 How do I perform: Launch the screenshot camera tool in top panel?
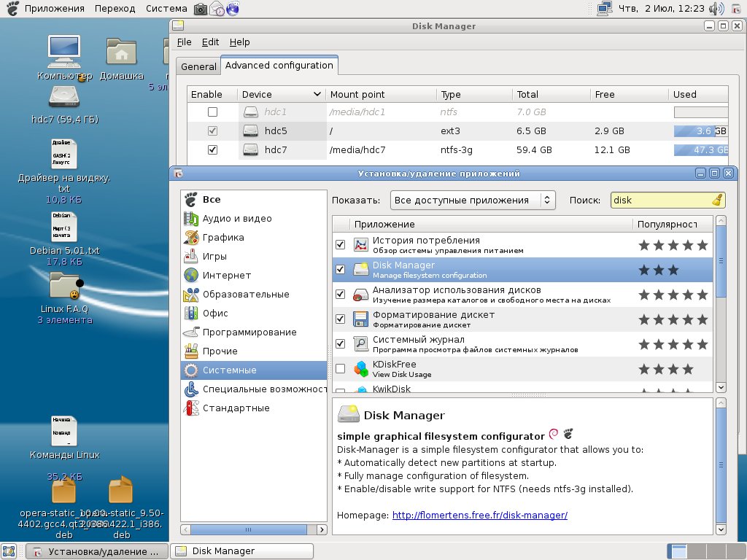coord(201,9)
